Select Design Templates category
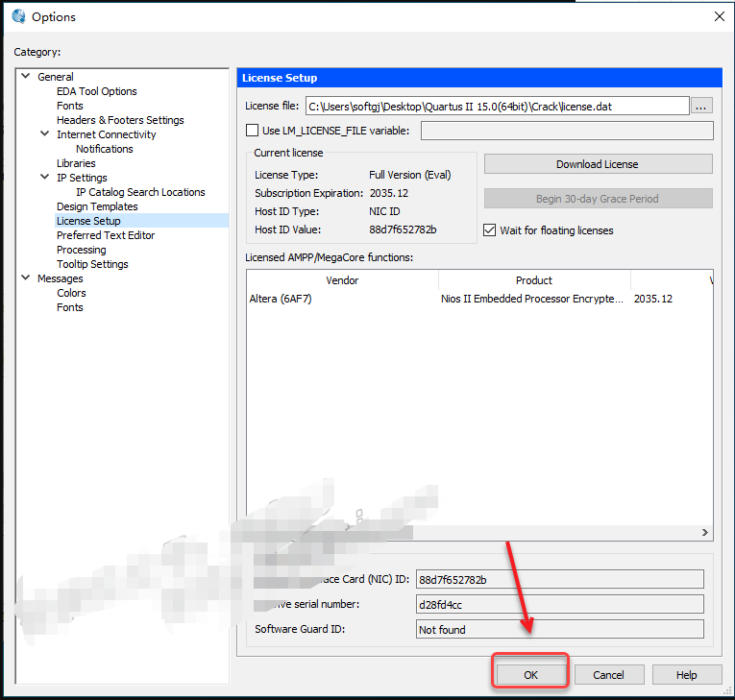 tap(97, 206)
